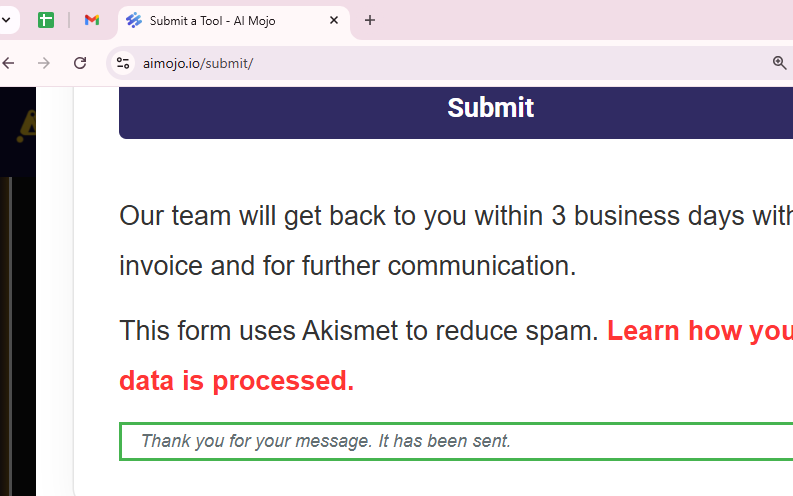This screenshot has width=793, height=496.
Task: Go back to the previous page
Action: click(9, 63)
